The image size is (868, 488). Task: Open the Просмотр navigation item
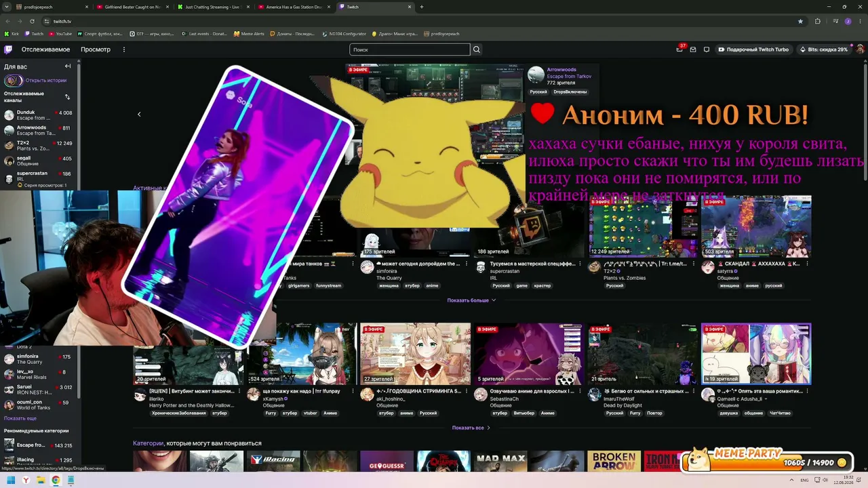pos(96,49)
